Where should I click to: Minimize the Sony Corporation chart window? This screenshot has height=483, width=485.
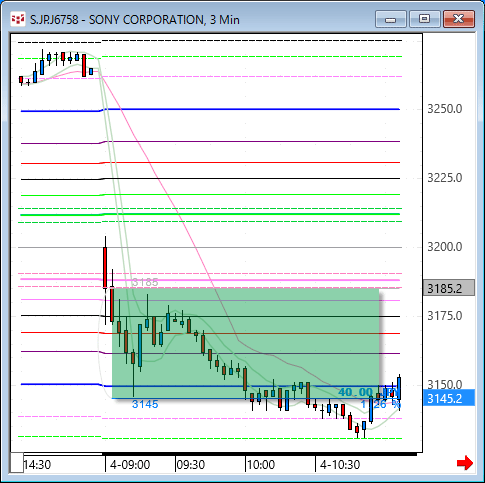coord(390,19)
